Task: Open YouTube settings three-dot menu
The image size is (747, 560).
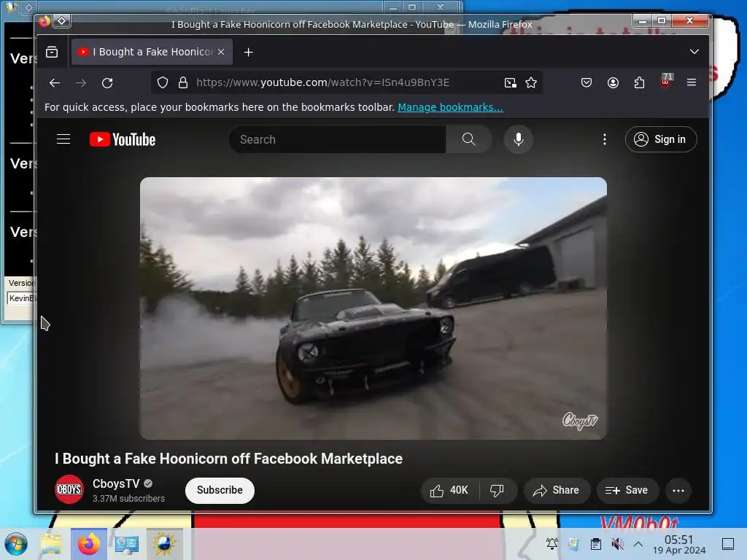Action: tap(605, 139)
